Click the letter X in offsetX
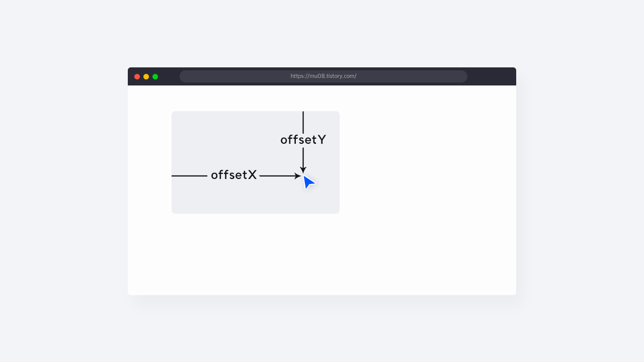The height and width of the screenshot is (362, 644). (253, 175)
